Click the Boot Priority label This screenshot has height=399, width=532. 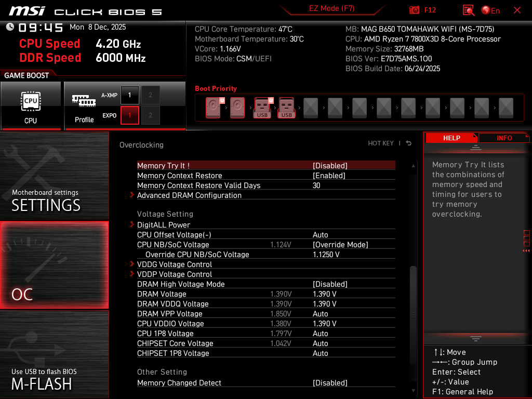216,88
